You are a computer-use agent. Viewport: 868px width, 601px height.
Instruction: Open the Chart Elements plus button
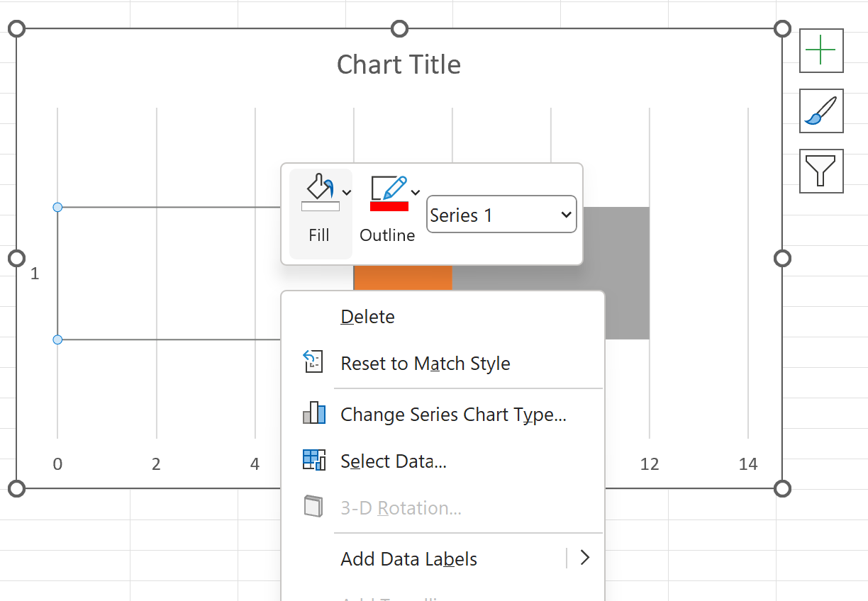(821, 51)
